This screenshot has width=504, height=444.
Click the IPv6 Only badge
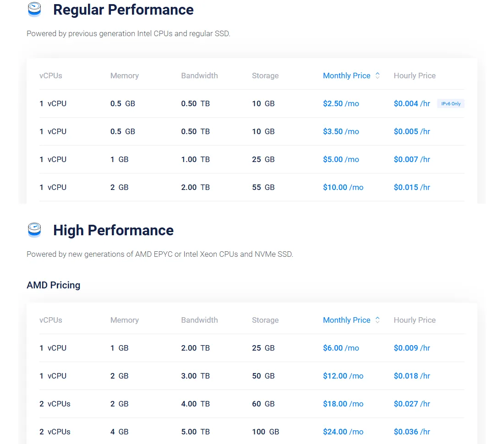(451, 104)
